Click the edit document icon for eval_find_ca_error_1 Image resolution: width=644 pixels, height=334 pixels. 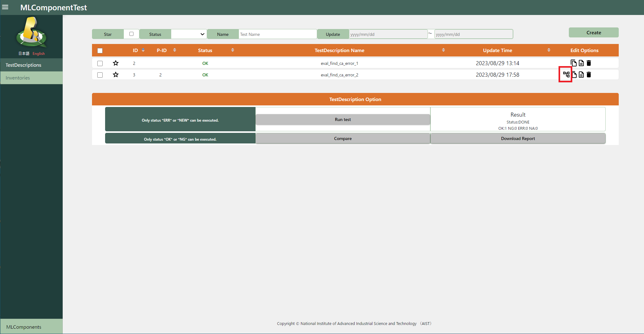[581, 63]
